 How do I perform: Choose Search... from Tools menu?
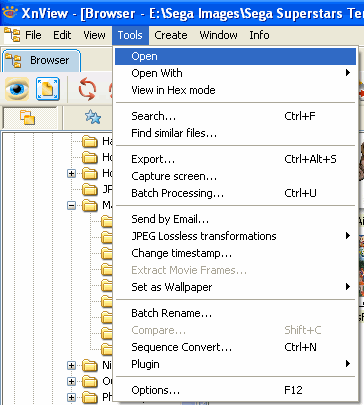(x=235, y=116)
